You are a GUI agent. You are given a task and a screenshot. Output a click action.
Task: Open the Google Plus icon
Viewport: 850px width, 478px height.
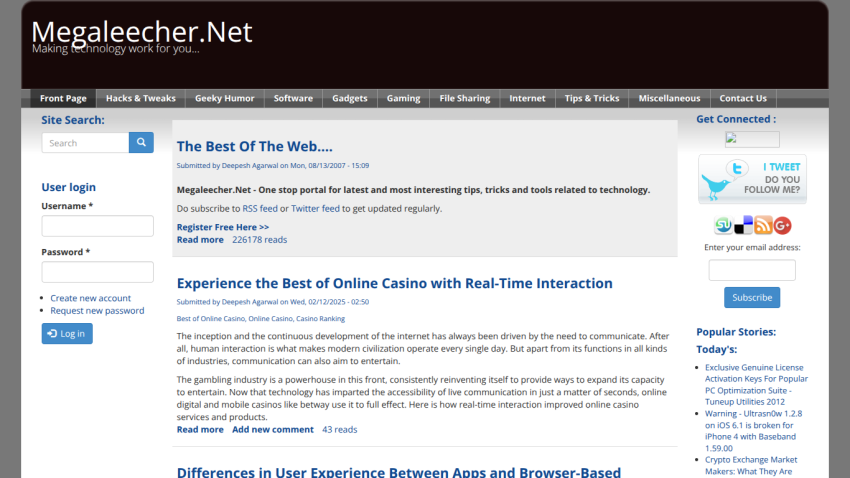click(x=782, y=225)
